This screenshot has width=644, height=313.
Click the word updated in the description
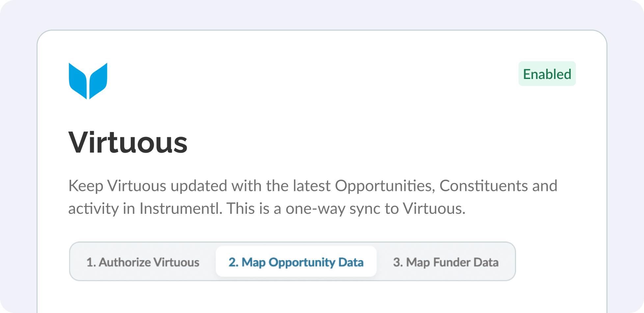(199, 186)
